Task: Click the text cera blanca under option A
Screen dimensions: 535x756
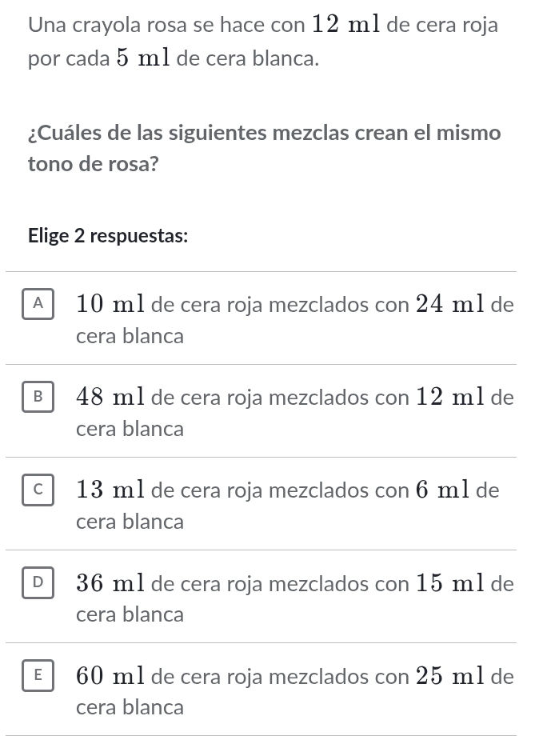Action: 130,336
